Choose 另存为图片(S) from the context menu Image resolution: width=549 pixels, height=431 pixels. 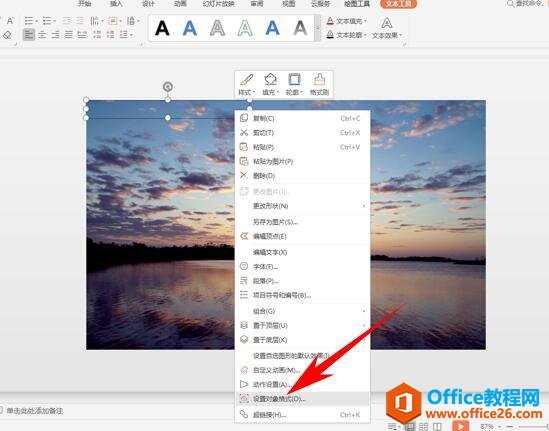click(303, 222)
